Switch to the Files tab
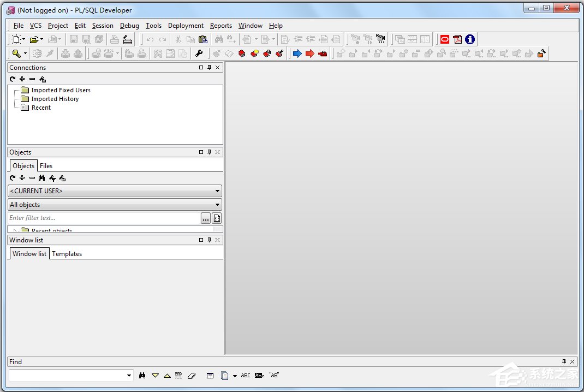The width and height of the screenshot is (584, 392). point(46,166)
